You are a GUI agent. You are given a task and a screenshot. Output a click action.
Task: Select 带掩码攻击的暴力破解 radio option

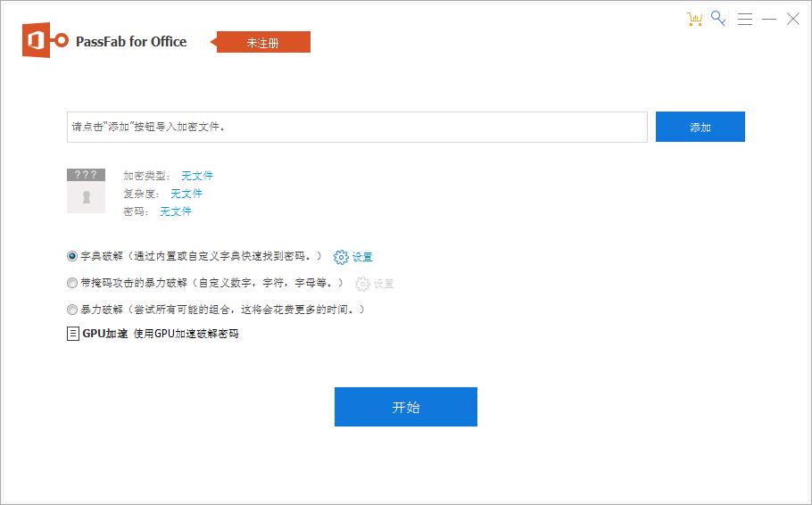pyautogui.click(x=72, y=283)
